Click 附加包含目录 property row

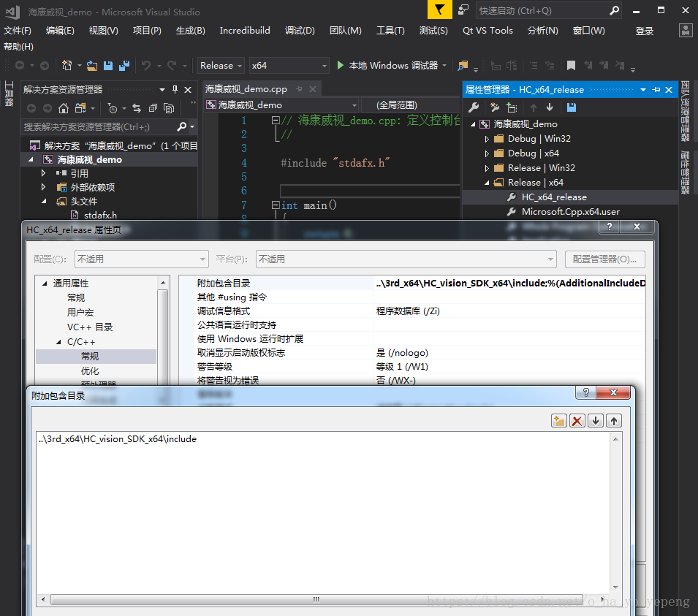(x=412, y=283)
